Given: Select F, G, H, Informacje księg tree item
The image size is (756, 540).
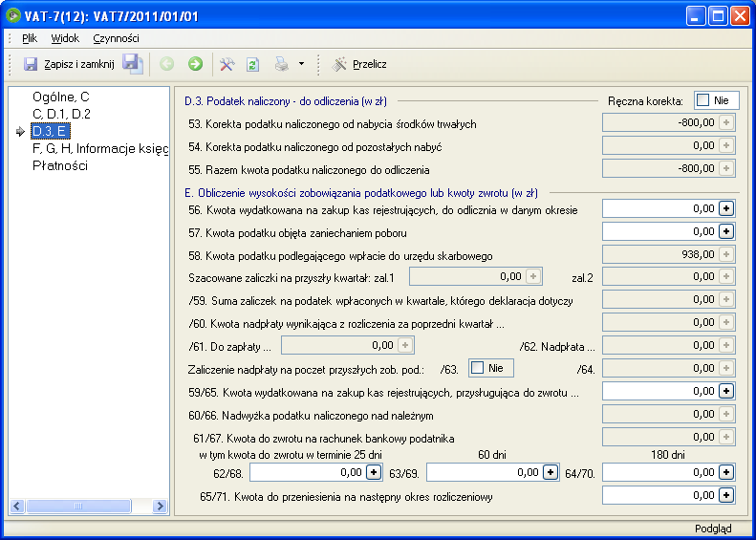Looking at the screenshot, I should pos(100,148).
